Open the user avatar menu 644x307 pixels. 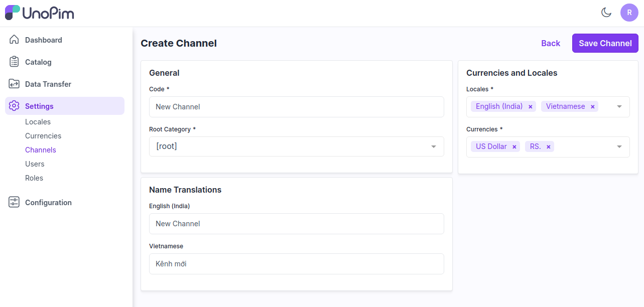(629, 13)
